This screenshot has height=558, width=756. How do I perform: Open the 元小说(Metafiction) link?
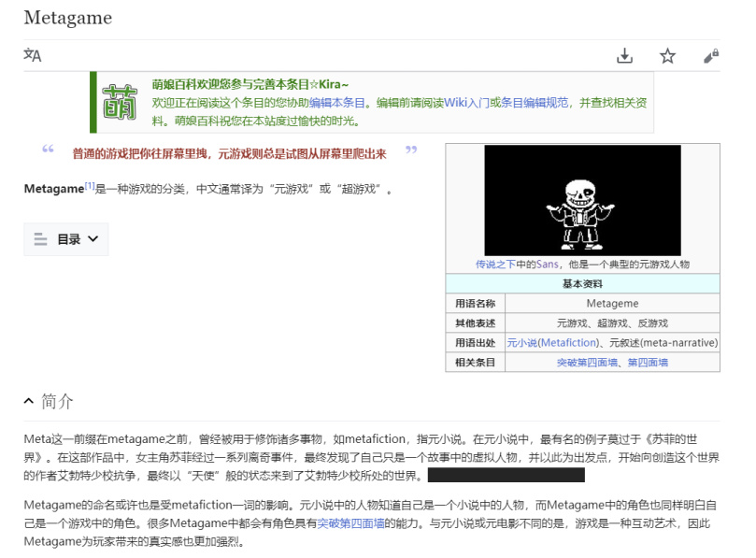tap(552, 342)
